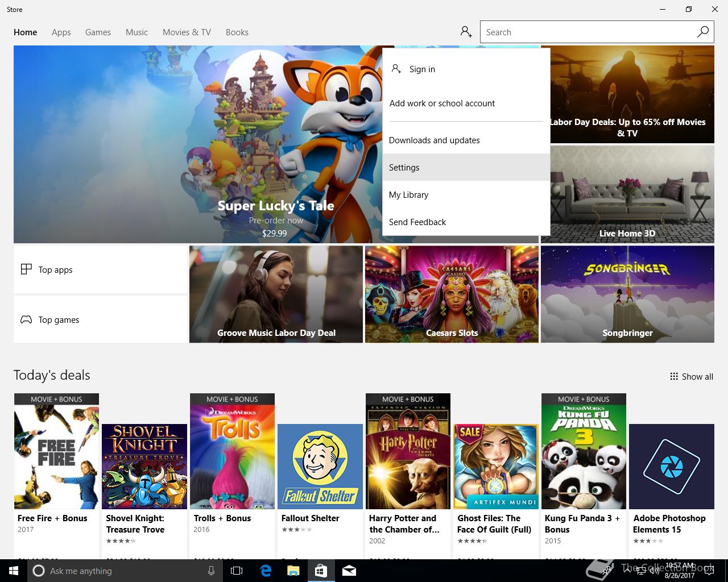This screenshot has height=582, width=728.
Task: Click the Fallout Shelter title text
Action: pos(310,518)
